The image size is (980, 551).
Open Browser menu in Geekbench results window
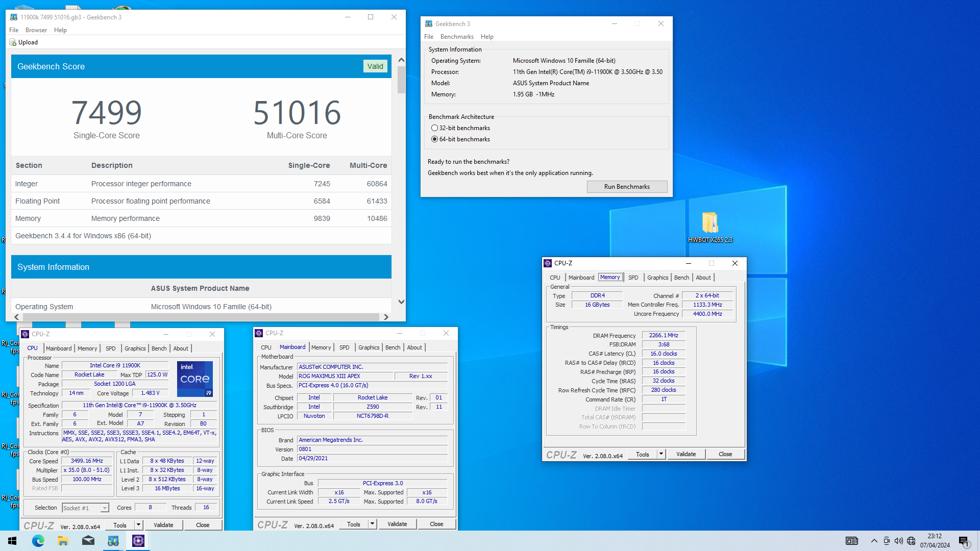coord(36,30)
